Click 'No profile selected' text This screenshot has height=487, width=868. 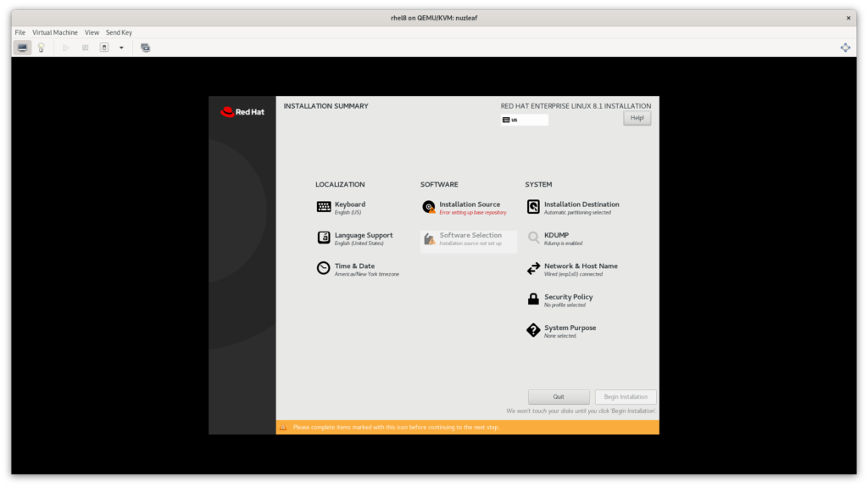pyautogui.click(x=565, y=305)
